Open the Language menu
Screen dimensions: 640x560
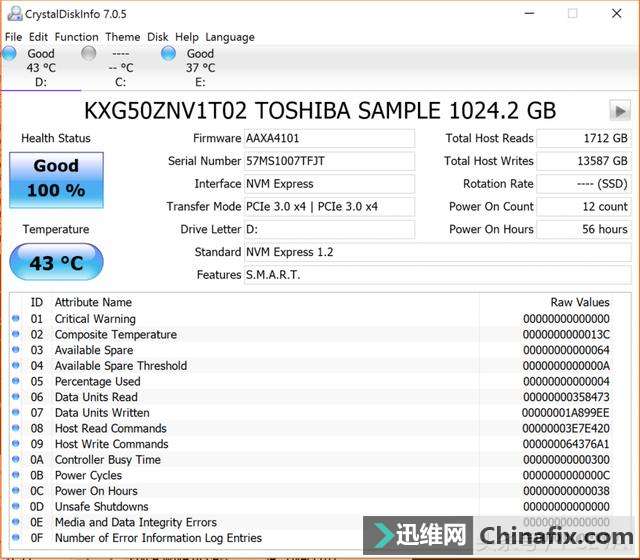[230, 37]
